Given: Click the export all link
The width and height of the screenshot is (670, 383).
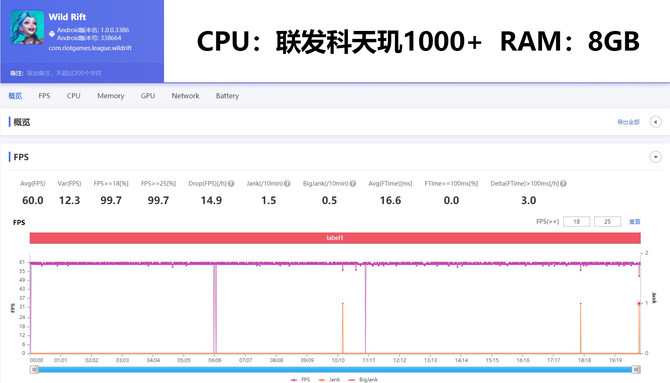Looking at the screenshot, I should (x=628, y=122).
